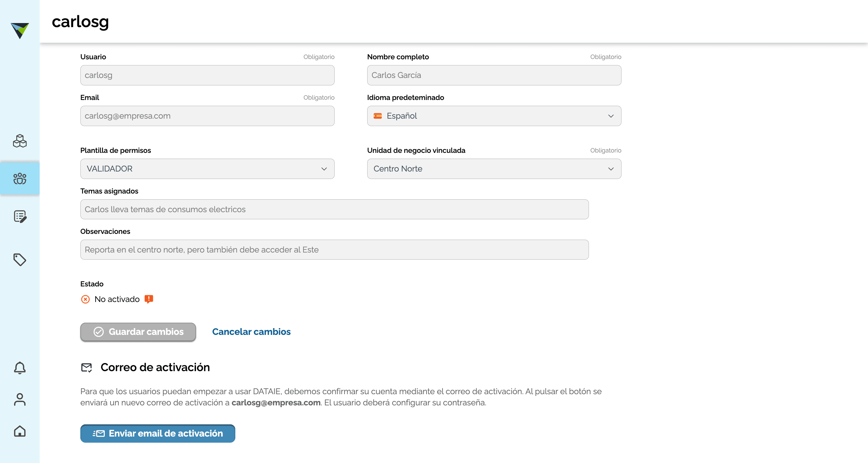This screenshot has height=463, width=868.
Task: Expand the Idioma predeterminado Español dropdown
Action: point(494,116)
